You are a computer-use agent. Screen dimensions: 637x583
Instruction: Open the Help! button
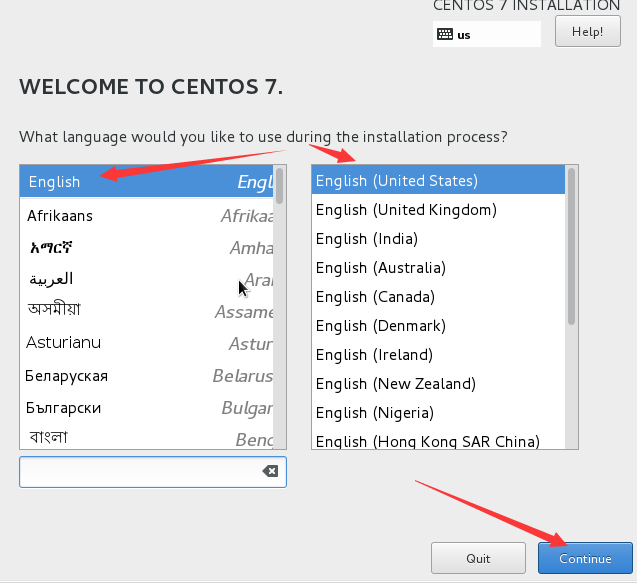click(587, 32)
